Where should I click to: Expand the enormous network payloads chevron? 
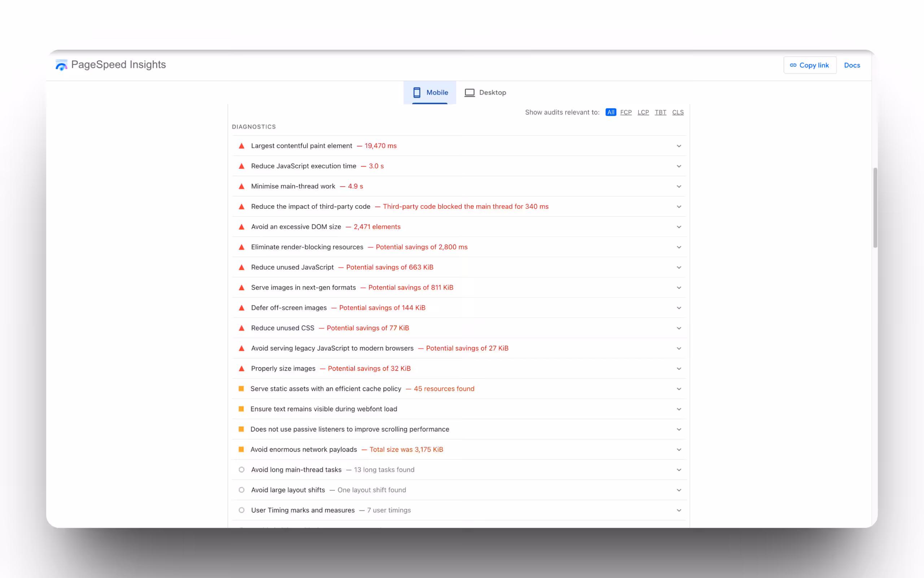coord(679,450)
